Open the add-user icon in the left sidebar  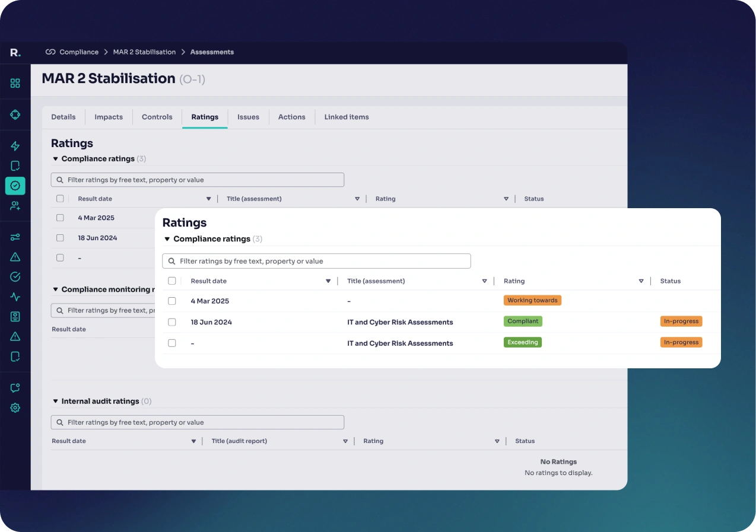(x=15, y=206)
